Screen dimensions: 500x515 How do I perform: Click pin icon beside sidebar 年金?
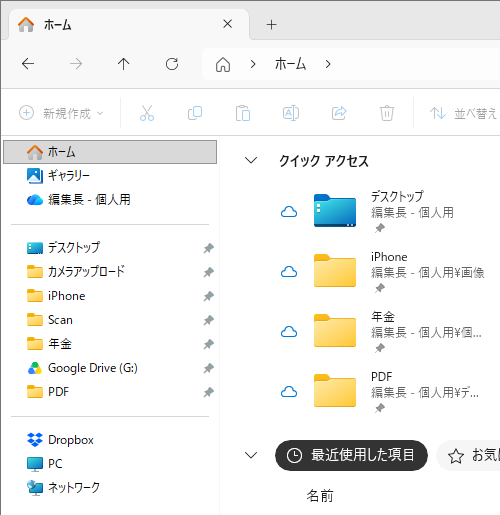(x=209, y=344)
